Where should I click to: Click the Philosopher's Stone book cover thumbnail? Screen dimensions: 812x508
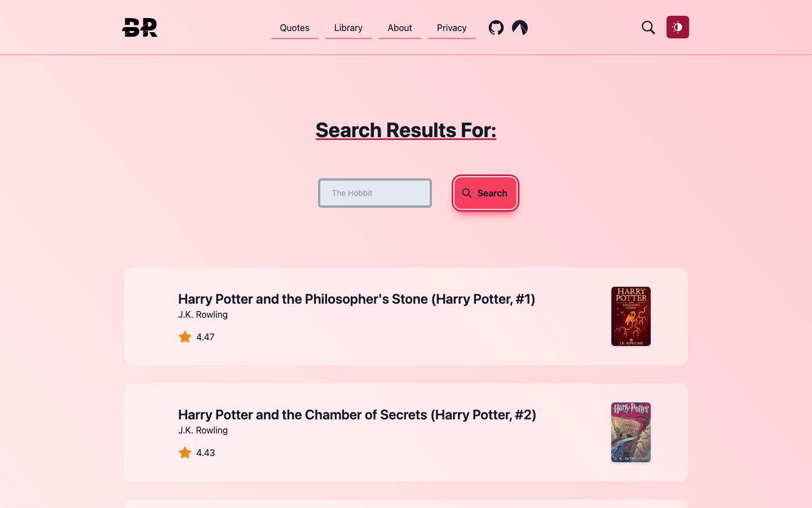click(631, 316)
